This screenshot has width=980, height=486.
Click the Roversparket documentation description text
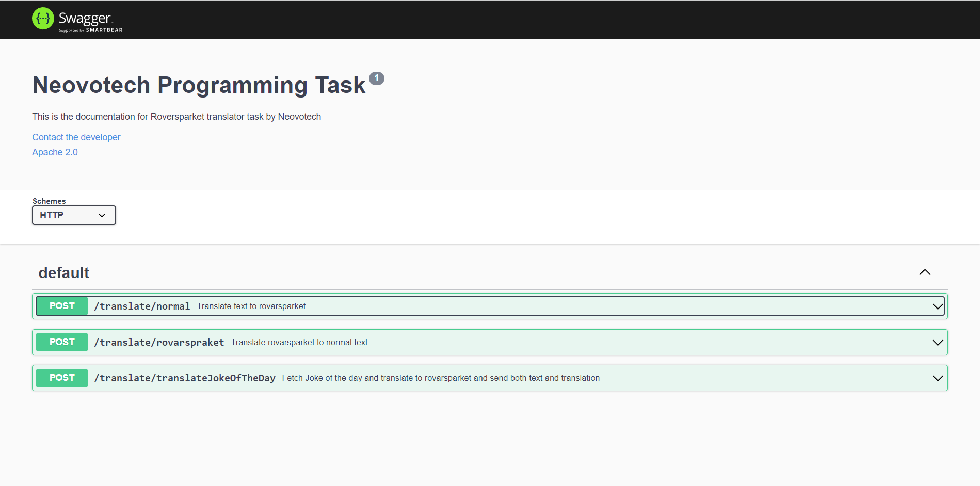click(176, 117)
